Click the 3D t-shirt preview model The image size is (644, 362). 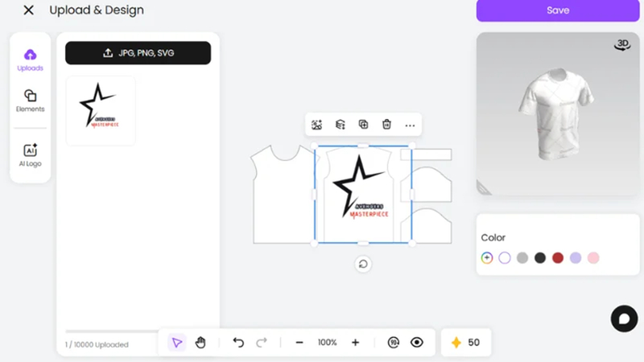(556, 113)
